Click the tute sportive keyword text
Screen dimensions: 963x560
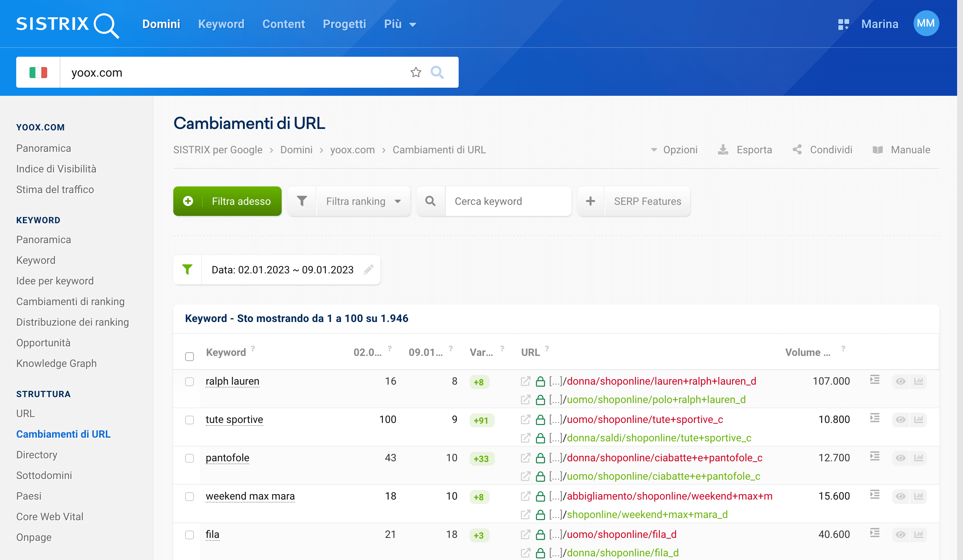(234, 419)
